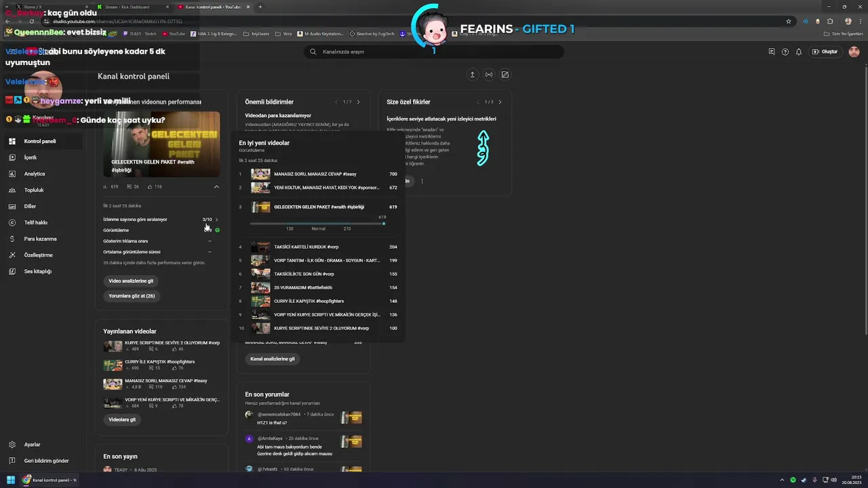Open Tüm Yer İşaretleri bookmarks folder
The height and width of the screenshot is (488, 868).
pyautogui.click(x=843, y=33)
